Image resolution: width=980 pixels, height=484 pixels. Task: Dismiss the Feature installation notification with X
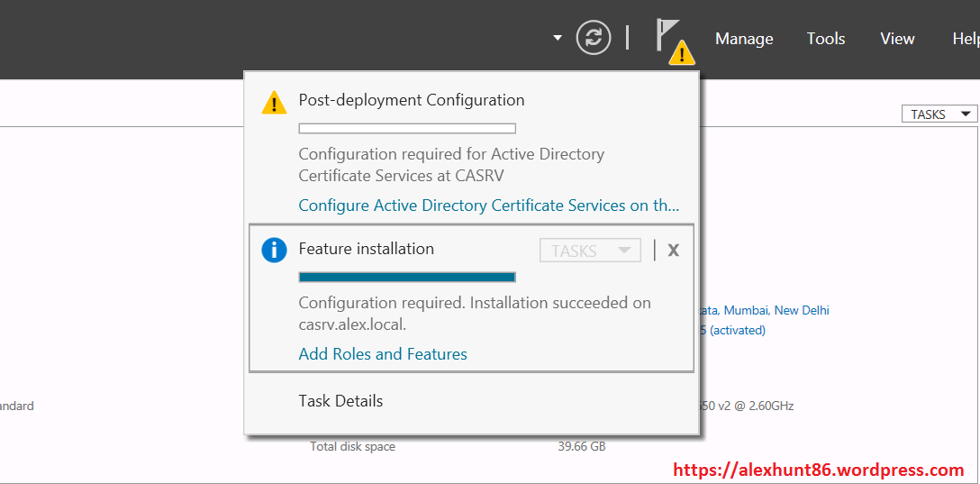click(x=673, y=251)
